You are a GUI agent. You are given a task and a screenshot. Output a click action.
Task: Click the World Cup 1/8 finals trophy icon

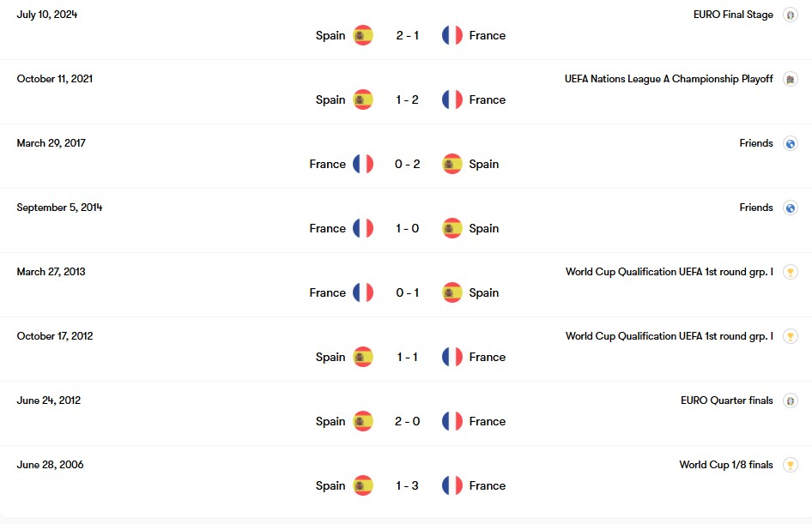pos(791,465)
